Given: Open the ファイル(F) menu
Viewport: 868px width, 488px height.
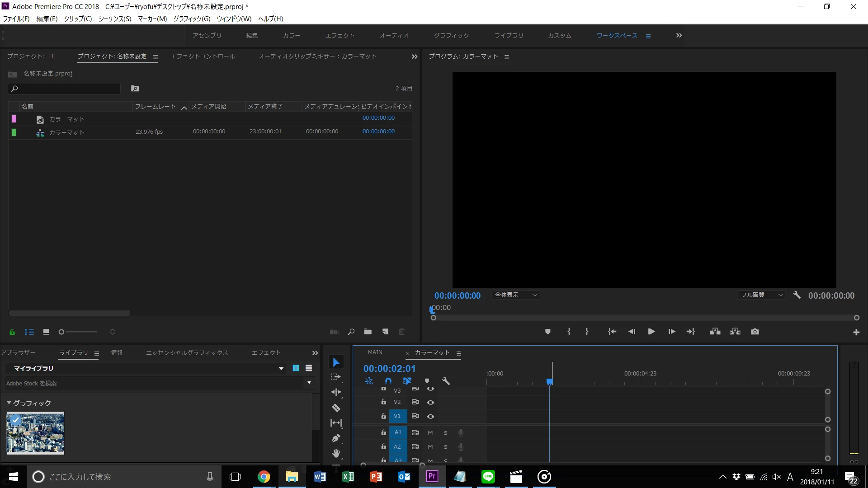Looking at the screenshot, I should pos(16,19).
